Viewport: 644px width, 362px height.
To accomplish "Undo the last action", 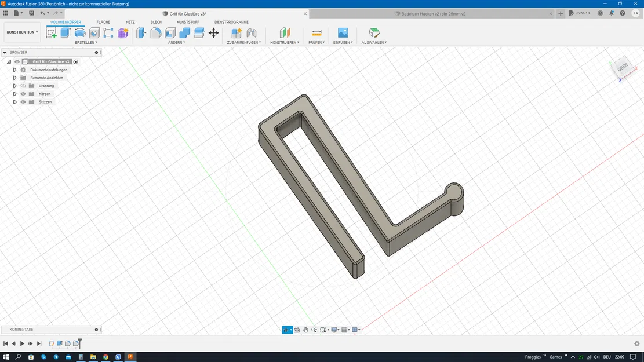I will coord(42,13).
